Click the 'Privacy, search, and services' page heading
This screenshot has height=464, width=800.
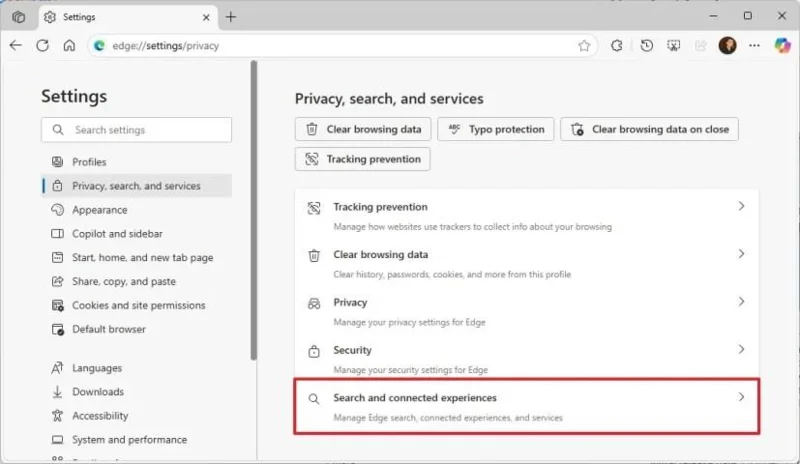(389, 99)
